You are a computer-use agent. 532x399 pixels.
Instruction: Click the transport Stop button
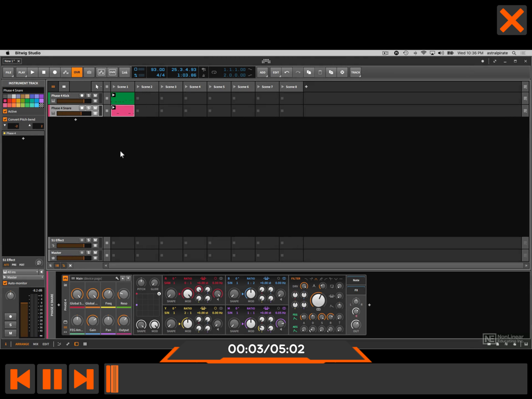(44, 72)
